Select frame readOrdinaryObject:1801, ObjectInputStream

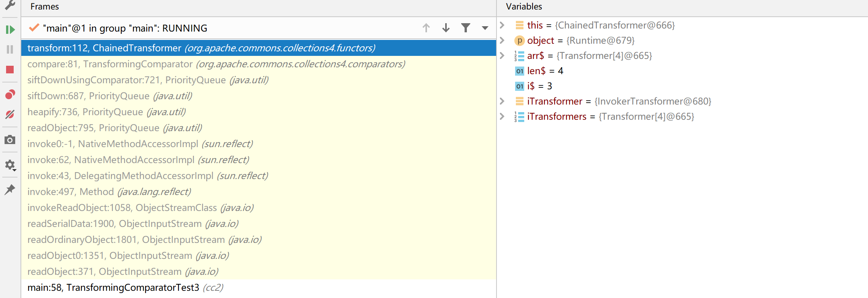[x=259, y=239]
